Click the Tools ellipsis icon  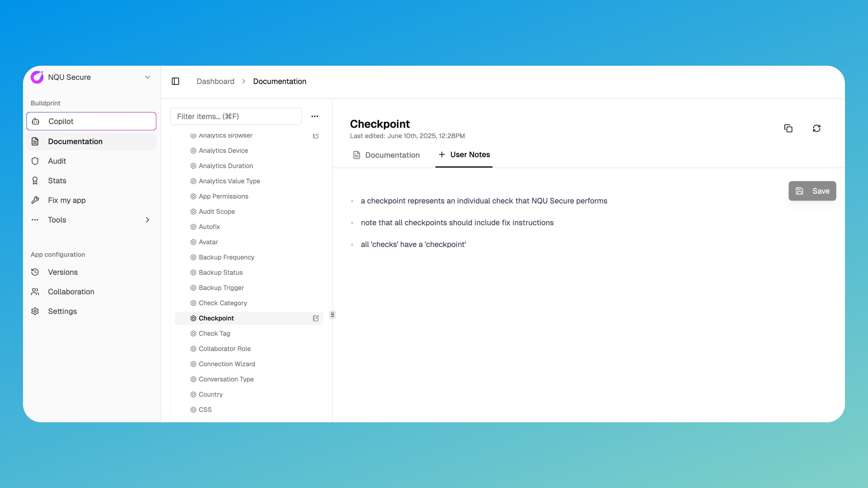(35, 220)
